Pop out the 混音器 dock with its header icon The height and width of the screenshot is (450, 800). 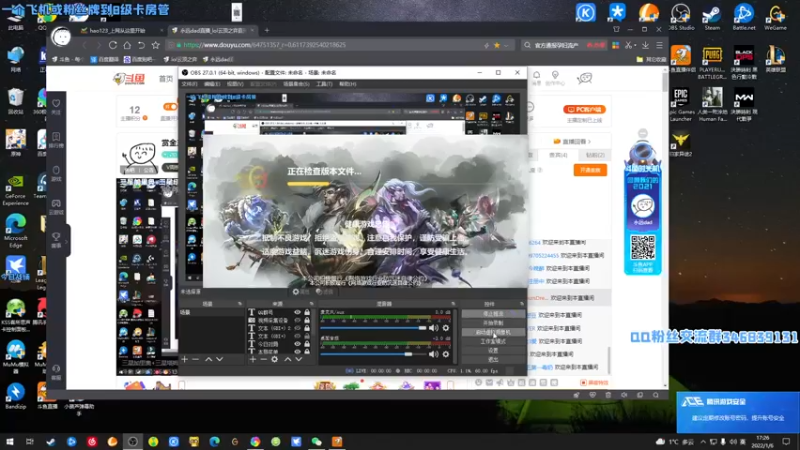coord(453,304)
